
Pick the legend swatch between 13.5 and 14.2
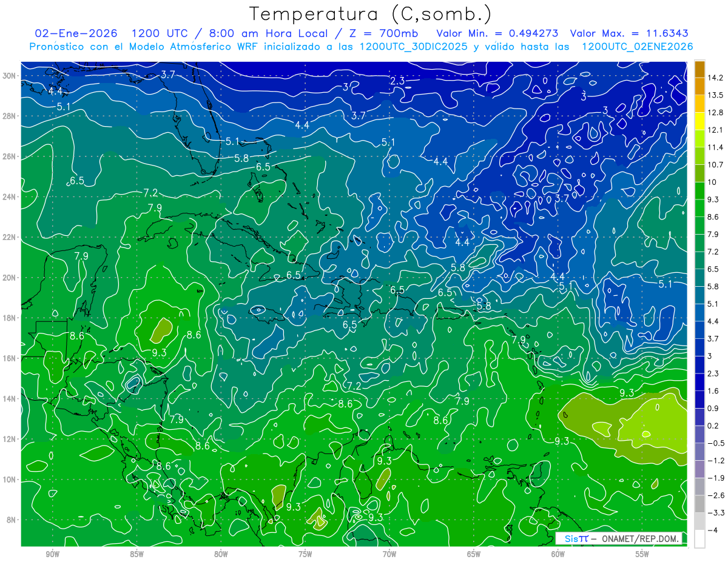point(699,87)
